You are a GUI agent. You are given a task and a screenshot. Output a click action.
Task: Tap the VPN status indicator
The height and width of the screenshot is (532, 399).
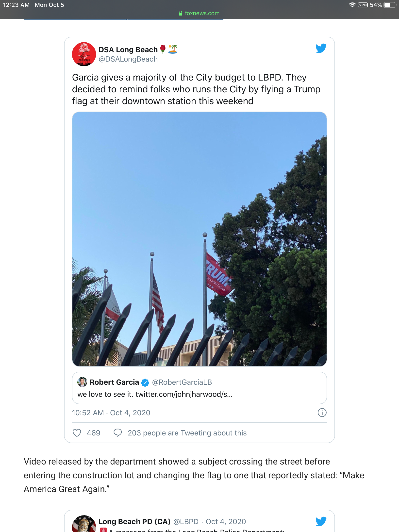pyautogui.click(x=363, y=5)
